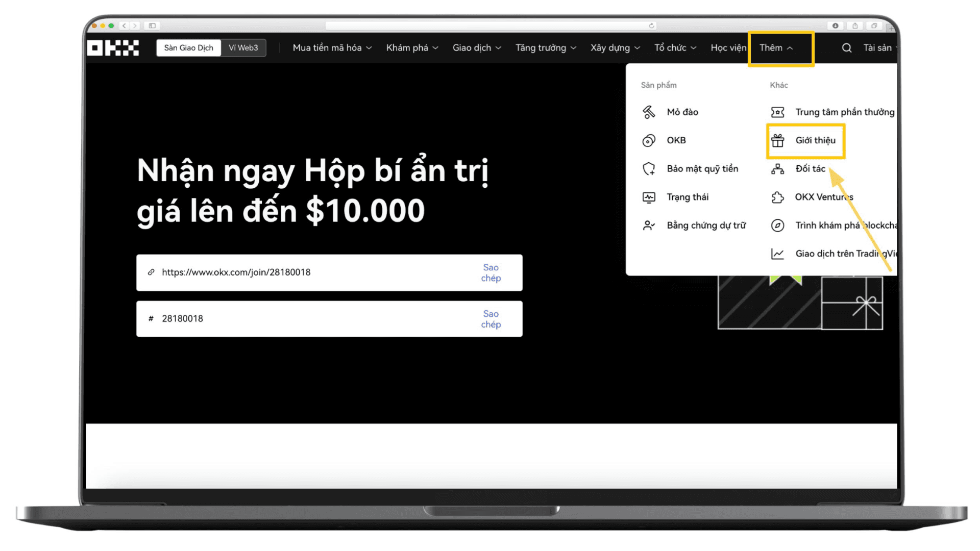
Task: Copy the referral link
Action: click(x=491, y=272)
